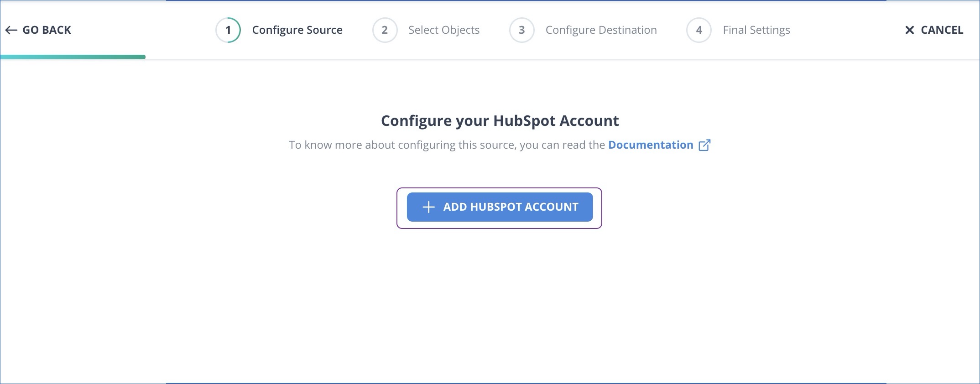Select the step 2 circle indicator
The height and width of the screenshot is (384, 980).
(385, 30)
